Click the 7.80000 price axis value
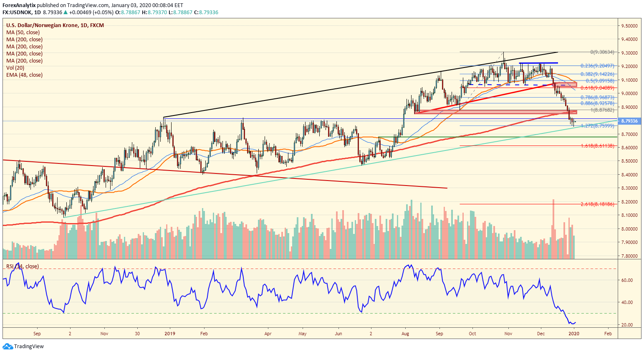644x354 pixels. (x=629, y=256)
